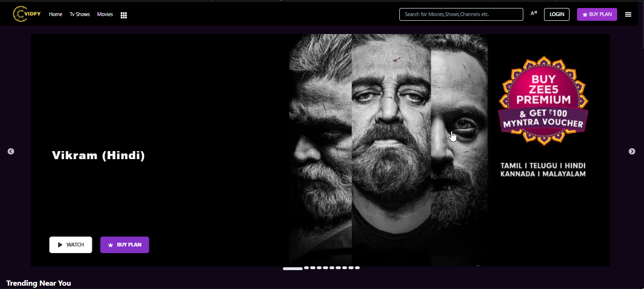The width and height of the screenshot is (644, 289).
Task: Click the Search for Movies, Shows field
Action: coord(461,15)
